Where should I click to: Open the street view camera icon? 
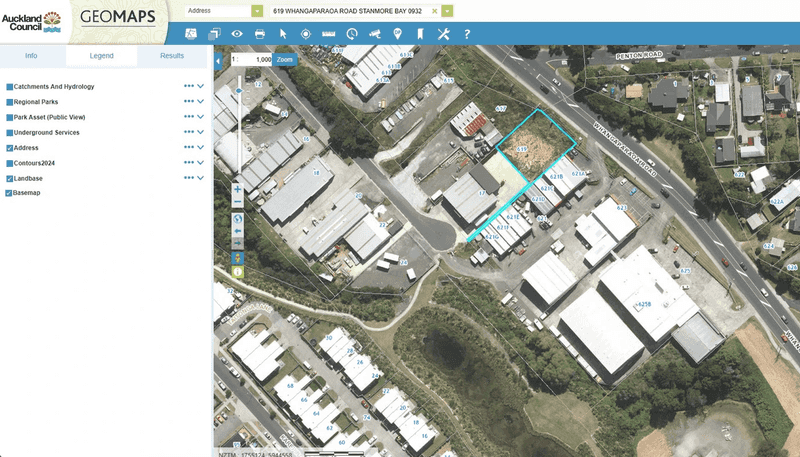(375, 34)
